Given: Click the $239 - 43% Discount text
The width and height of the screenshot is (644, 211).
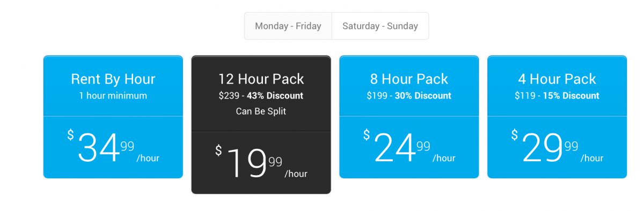Looking at the screenshot, I should (261, 96).
